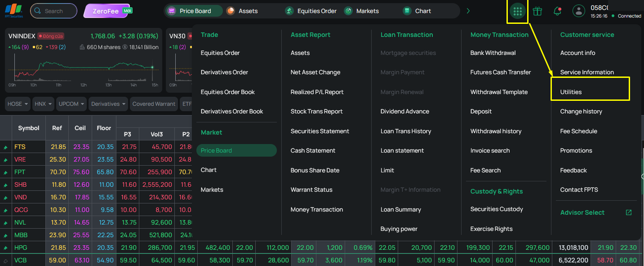The height and width of the screenshot is (266, 644).
Task: Switch to the Equities Order tab
Action: click(311, 11)
